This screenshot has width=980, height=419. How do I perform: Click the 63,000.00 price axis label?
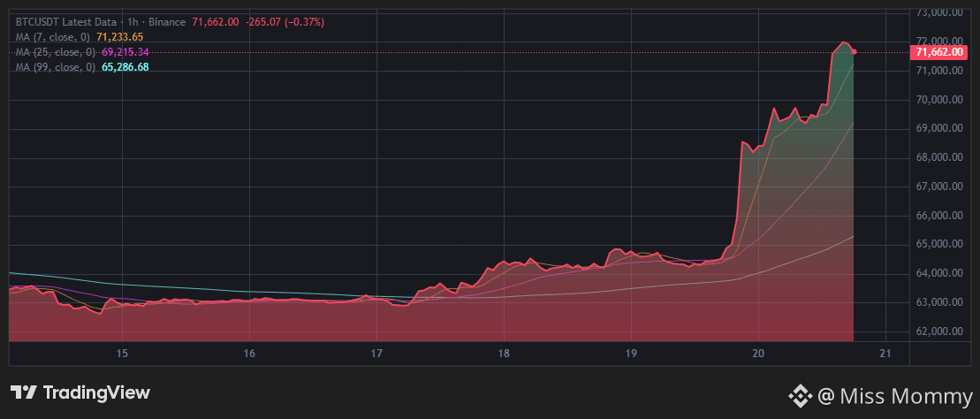pos(938,302)
